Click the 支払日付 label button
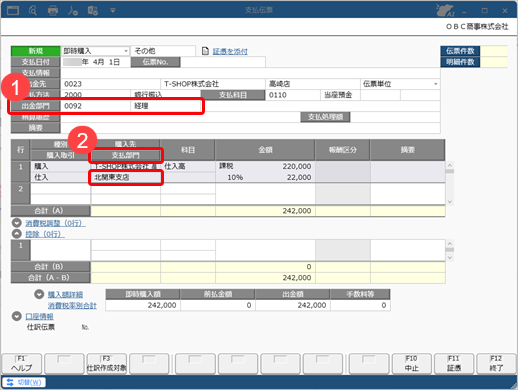518x390 pixels. (x=36, y=62)
